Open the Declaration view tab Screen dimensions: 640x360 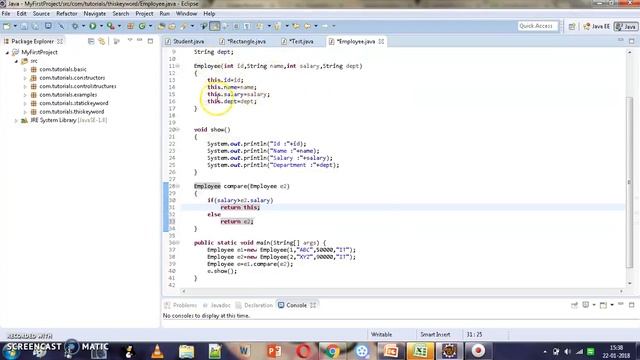(254, 305)
